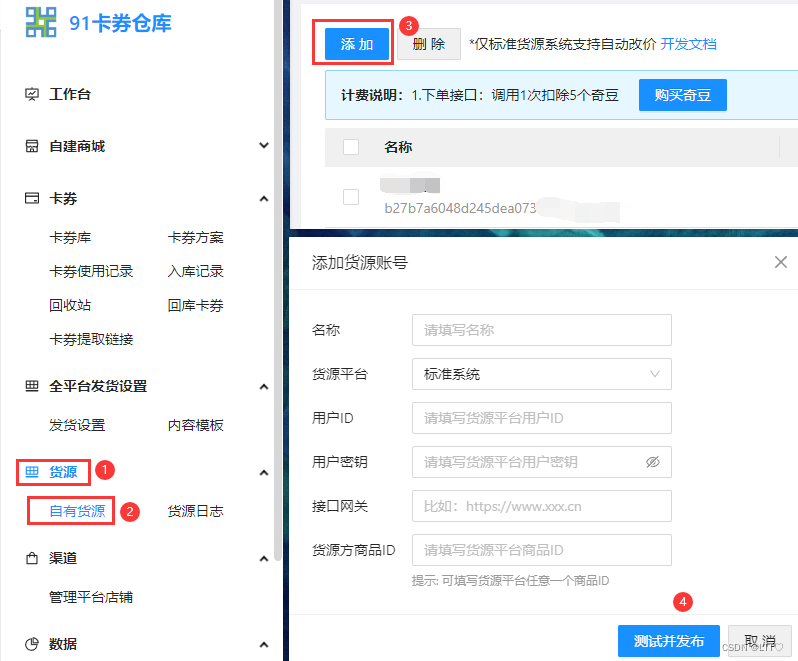Click the 全平台发货设置 grid icon
Viewport: 798px width, 661px height.
[32, 386]
